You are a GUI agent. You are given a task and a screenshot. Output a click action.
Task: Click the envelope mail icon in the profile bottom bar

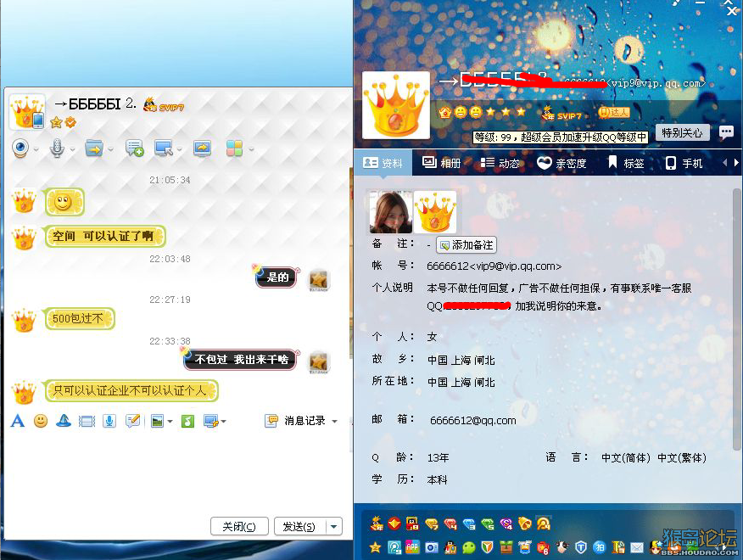point(637,547)
